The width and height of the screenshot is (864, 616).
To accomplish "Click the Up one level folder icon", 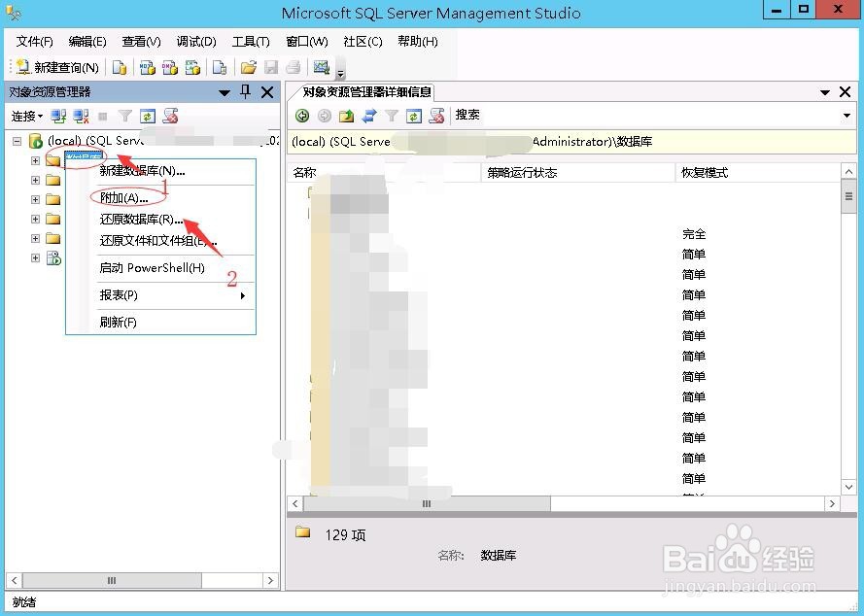I will click(x=347, y=116).
